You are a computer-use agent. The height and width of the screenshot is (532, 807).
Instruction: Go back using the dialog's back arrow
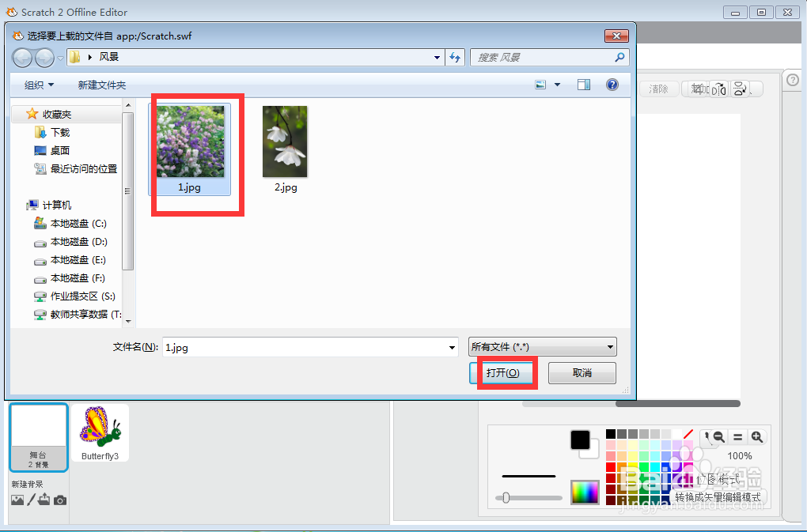[x=22, y=58]
